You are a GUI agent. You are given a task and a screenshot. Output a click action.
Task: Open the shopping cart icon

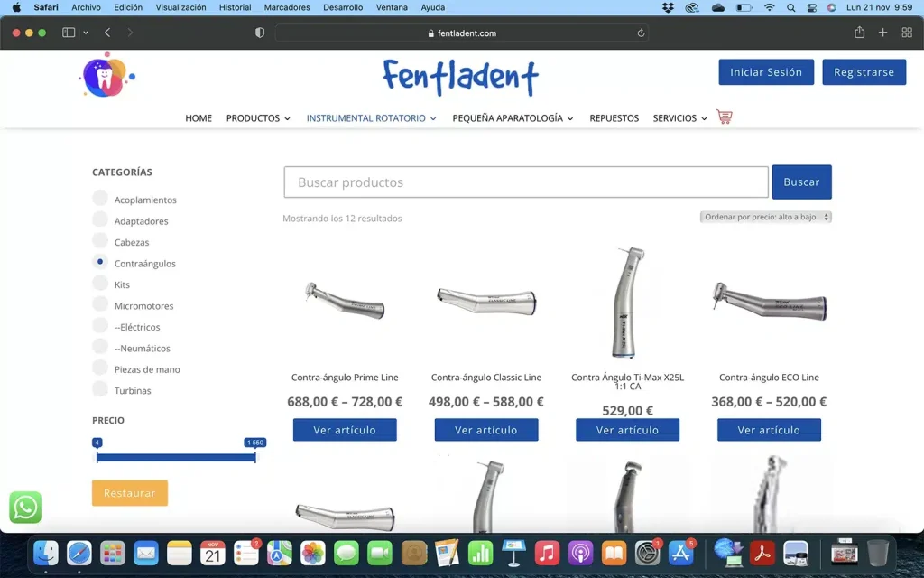(x=725, y=117)
